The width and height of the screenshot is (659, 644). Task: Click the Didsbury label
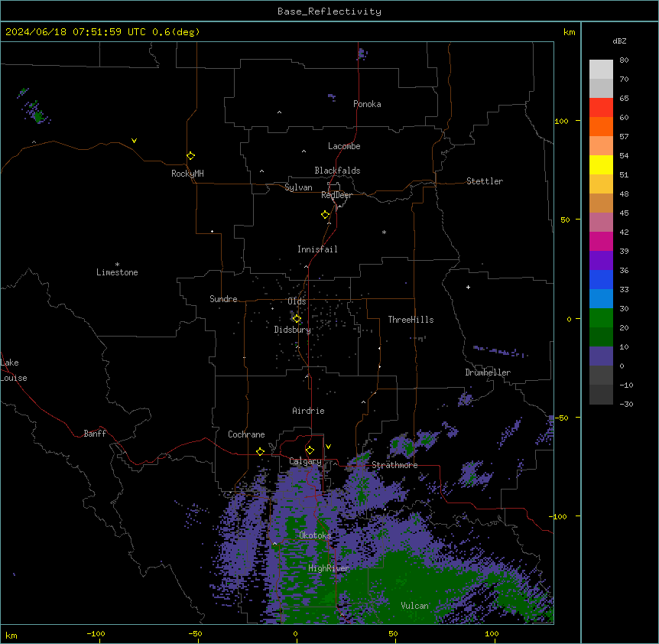(292, 330)
